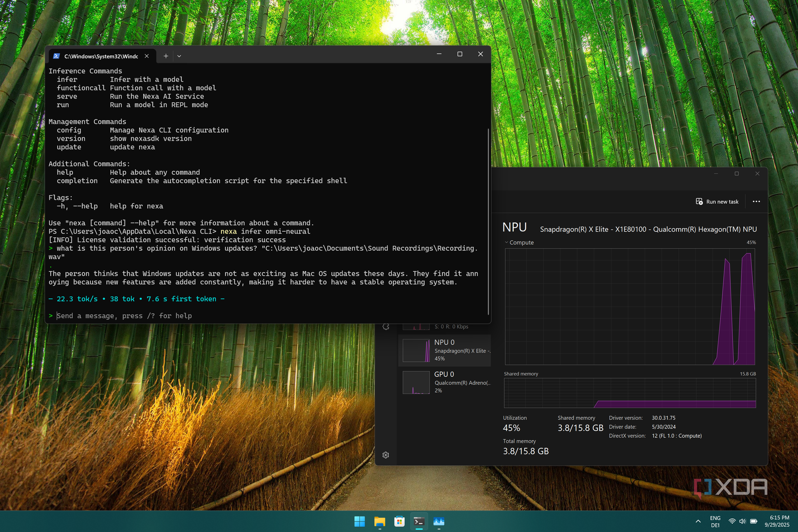Open the ENG DE1 language switcher

[715, 521]
